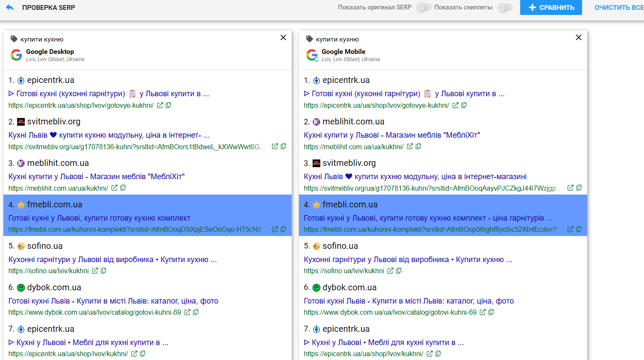This screenshot has height=360, width=644.
Task: Open svitmebliv.org URL externally in Desktop panel
Action: pyautogui.click(x=275, y=146)
